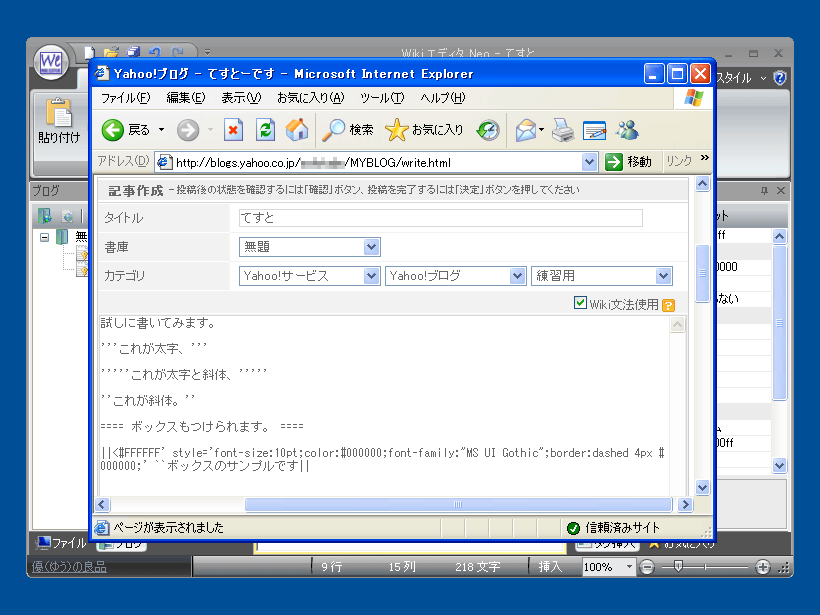
Task: Uncheck the Wiki文法使用 checkbox
Action: 580,303
